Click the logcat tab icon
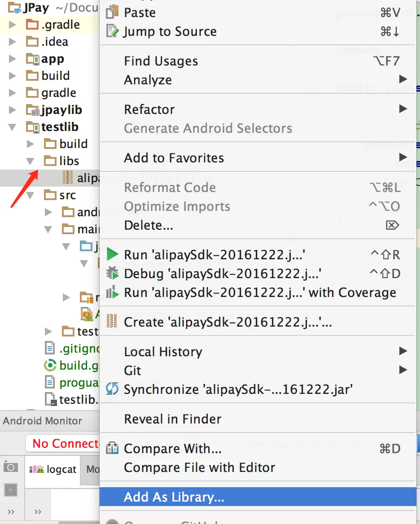Screen dimensions: 420x524 [x=37, y=469]
